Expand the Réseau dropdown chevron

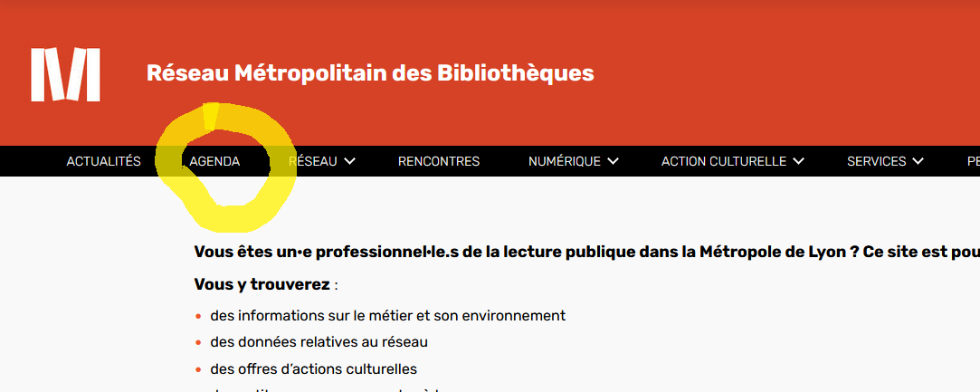[350, 161]
